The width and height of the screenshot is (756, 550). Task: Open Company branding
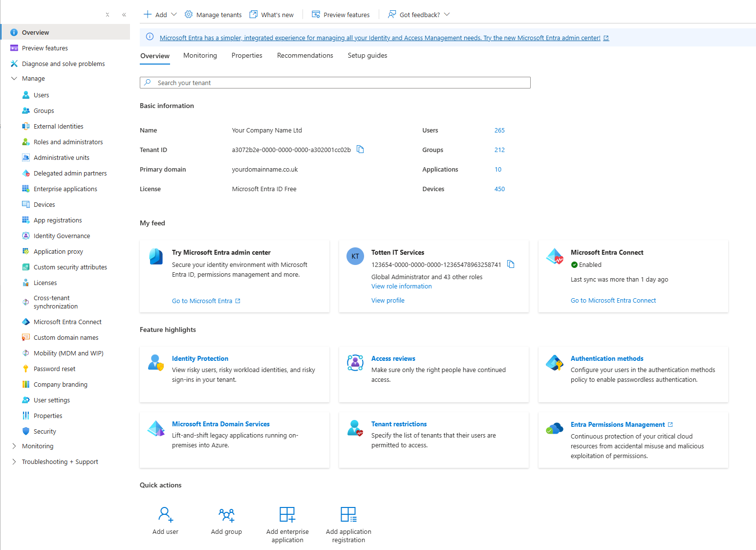click(x=61, y=384)
